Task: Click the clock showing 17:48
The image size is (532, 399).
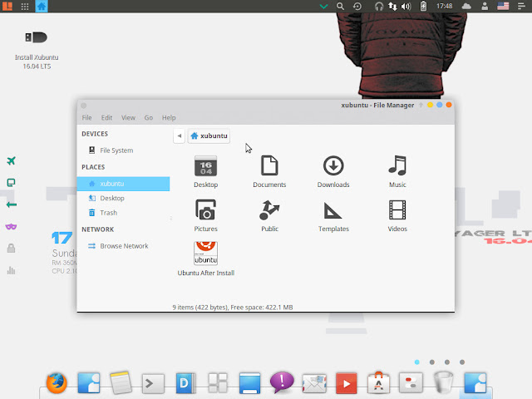Action: coord(444,6)
